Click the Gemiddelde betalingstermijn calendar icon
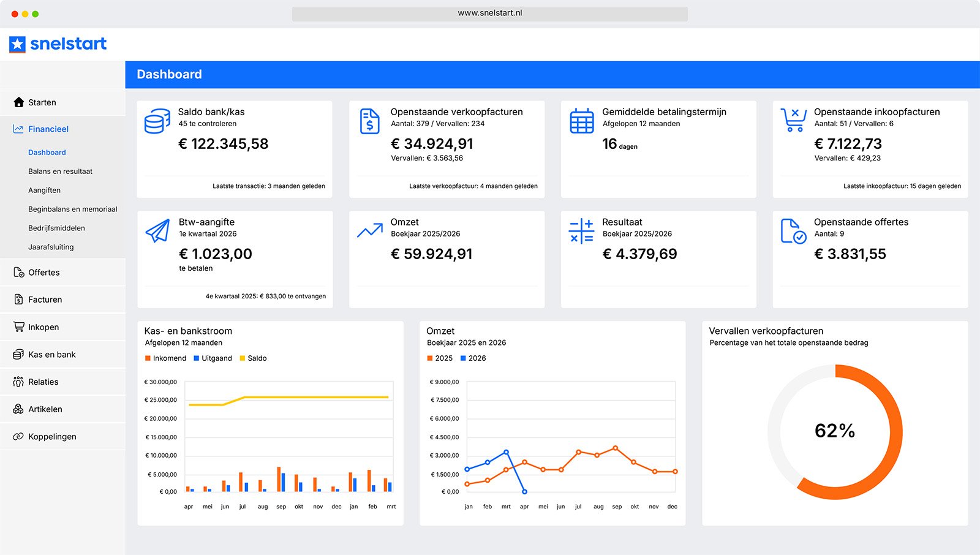This screenshot has height=555, width=980. point(582,121)
